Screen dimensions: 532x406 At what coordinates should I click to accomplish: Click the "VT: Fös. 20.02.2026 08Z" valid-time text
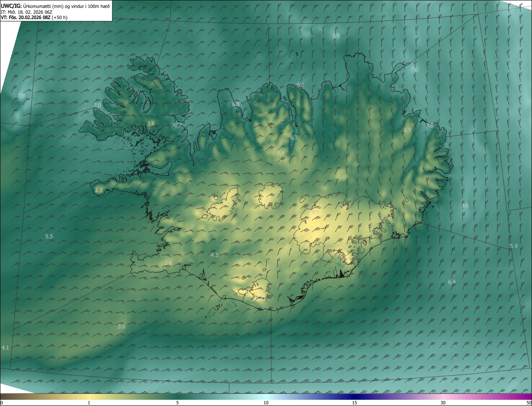(x=26, y=17)
